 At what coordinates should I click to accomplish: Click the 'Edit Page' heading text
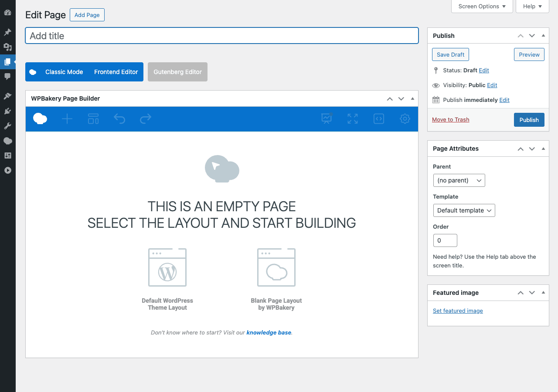(45, 15)
